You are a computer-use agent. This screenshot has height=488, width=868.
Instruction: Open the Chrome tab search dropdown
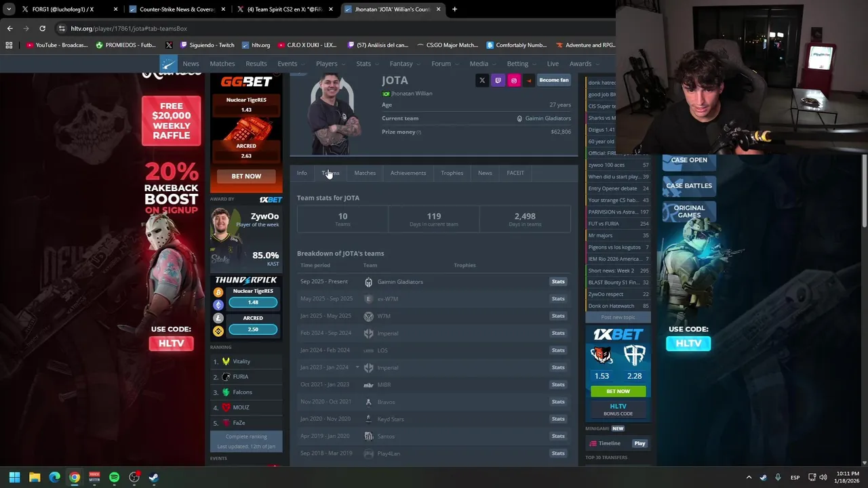9,9
